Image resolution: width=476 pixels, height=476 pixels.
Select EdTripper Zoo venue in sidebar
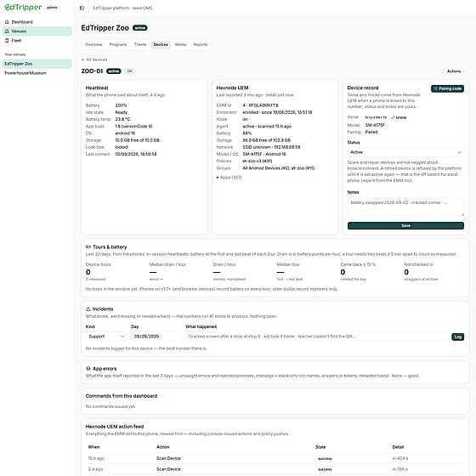[37, 64]
